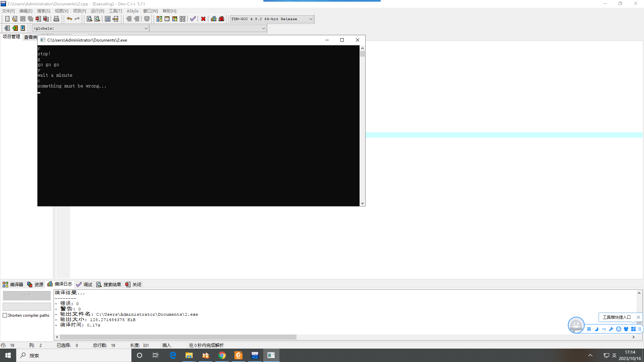Expand the TDM-GCC compiler selection dropdown
This screenshot has width=644, height=362.
point(311,19)
